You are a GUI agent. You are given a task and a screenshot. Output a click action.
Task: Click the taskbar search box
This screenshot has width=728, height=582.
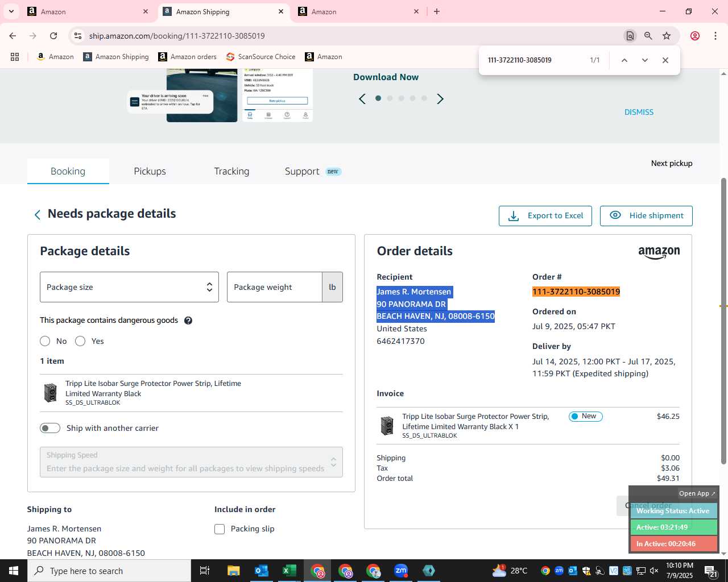[109, 571]
